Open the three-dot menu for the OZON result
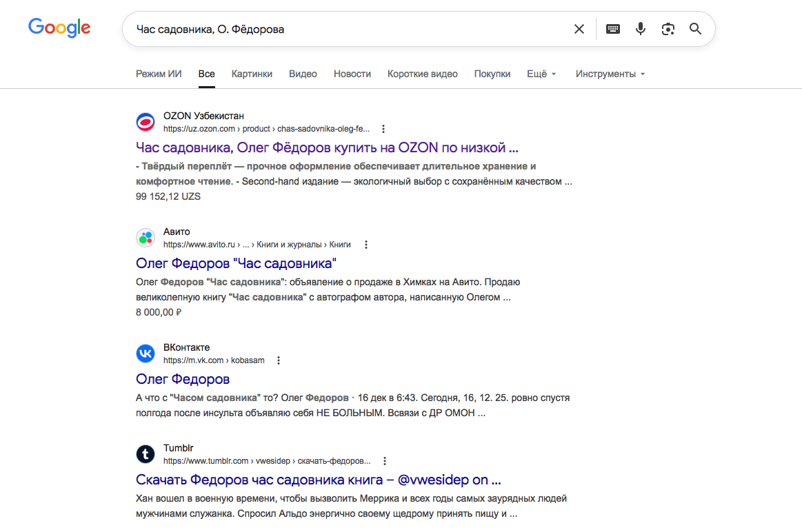 click(x=383, y=129)
